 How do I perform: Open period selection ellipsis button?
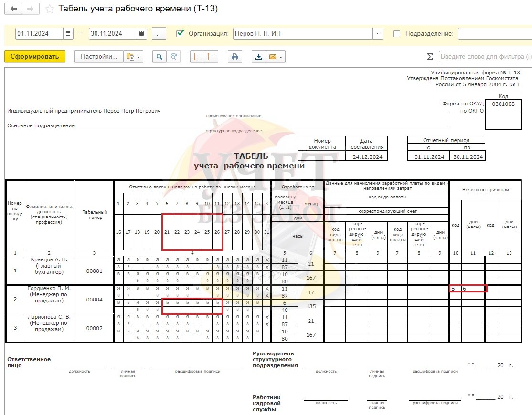coord(159,33)
